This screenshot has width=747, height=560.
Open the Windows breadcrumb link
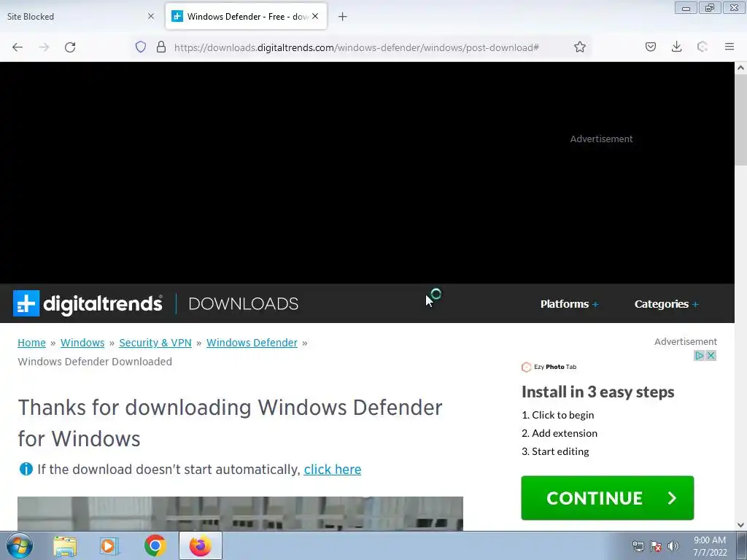tap(82, 343)
